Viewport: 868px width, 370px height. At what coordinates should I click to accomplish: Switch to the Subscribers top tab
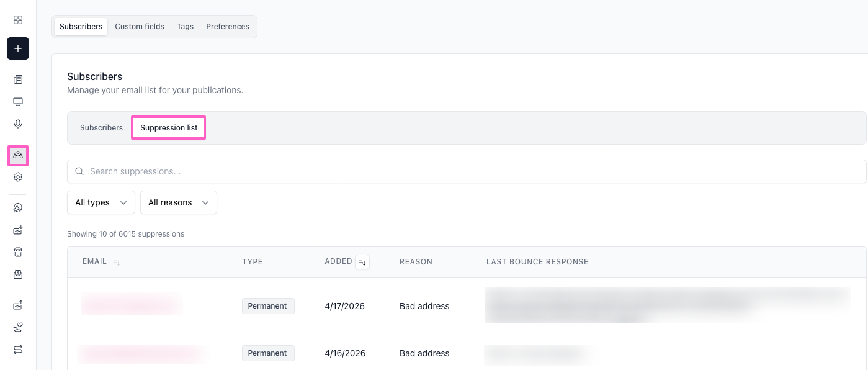[81, 27]
